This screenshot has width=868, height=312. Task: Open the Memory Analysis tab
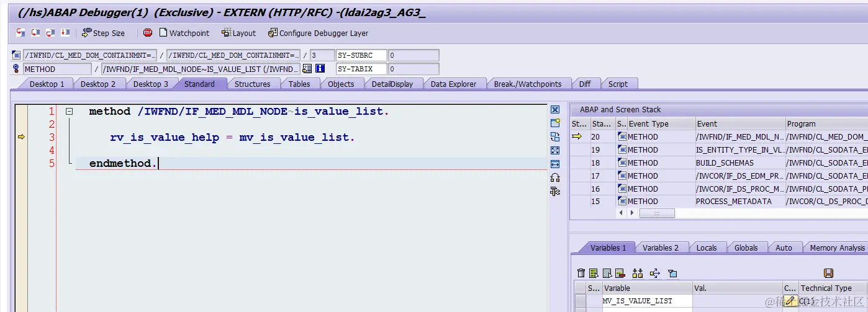(837, 247)
